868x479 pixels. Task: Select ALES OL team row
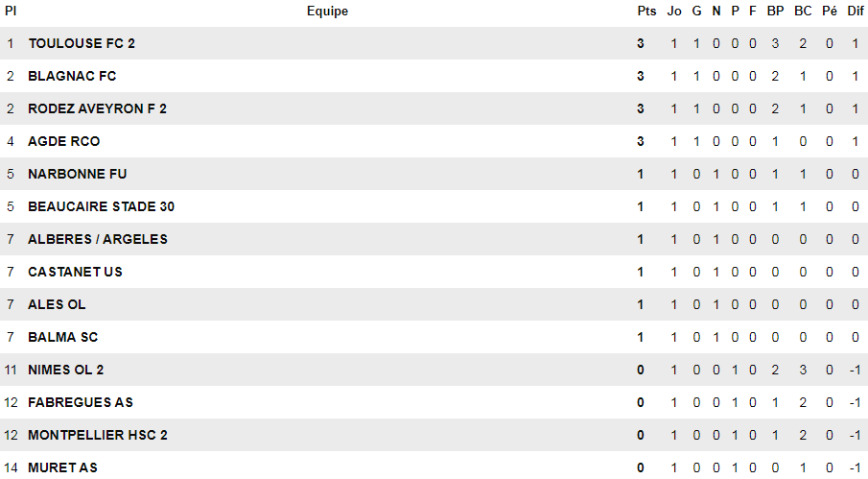click(x=57, y=304)
